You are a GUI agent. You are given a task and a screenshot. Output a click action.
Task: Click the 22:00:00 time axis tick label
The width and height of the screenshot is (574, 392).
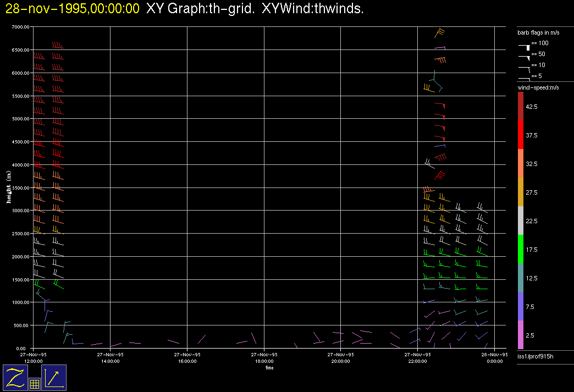click(x=417, y=358)
